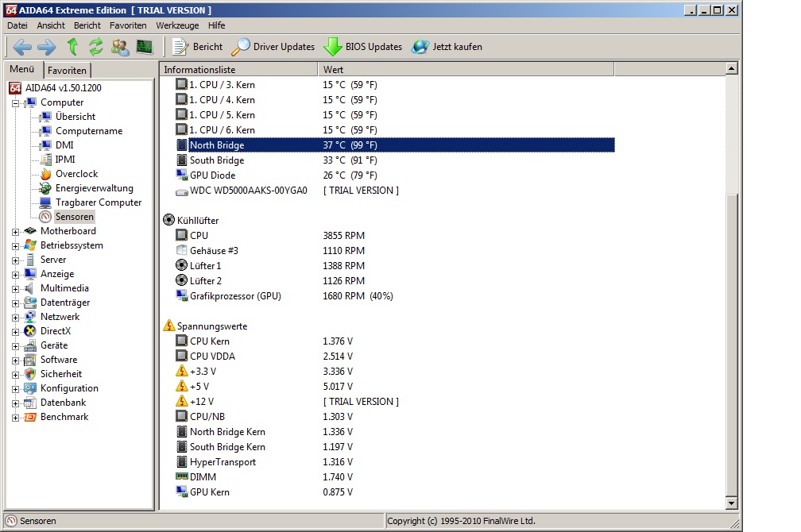Click the Informationsliste column header
The height and width of the screenshot is (532, 801).
point(238,69)
